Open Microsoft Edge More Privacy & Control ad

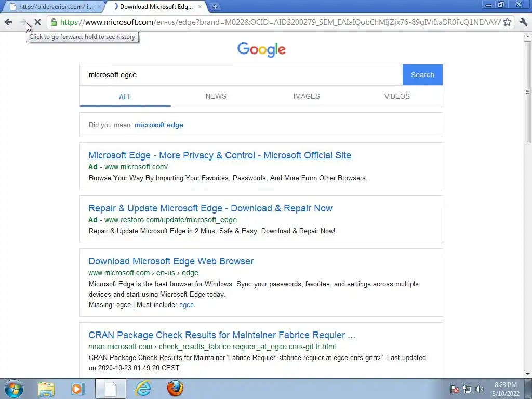click(220, 155)
